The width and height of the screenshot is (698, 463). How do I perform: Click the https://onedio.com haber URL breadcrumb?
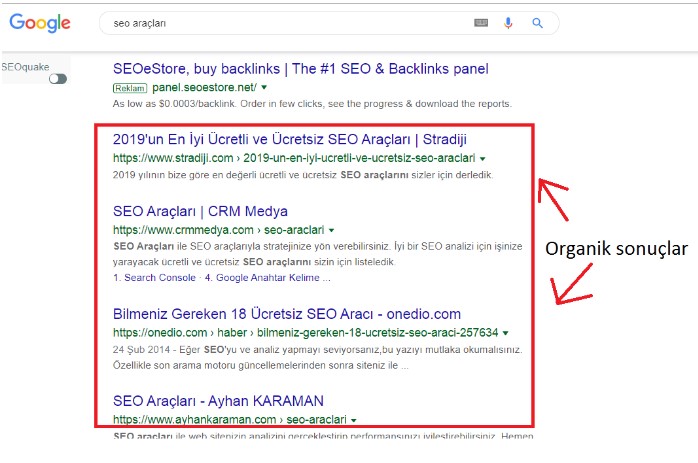(x=305, y=333)
